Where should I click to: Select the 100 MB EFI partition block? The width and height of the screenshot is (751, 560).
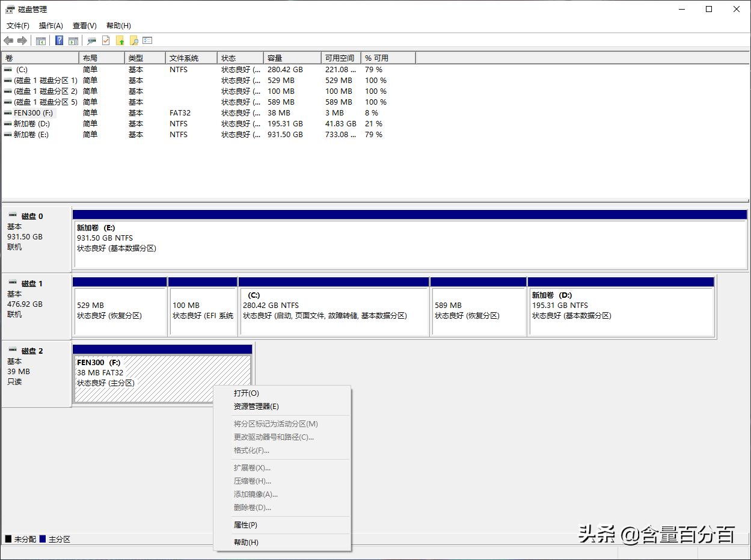pyautogui.click(x=203, y=306)
